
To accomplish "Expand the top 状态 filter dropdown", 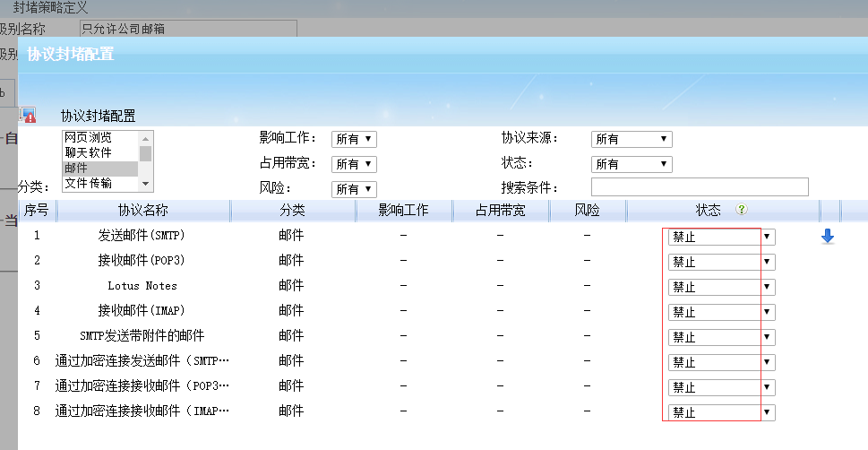I will pos(632,164).
